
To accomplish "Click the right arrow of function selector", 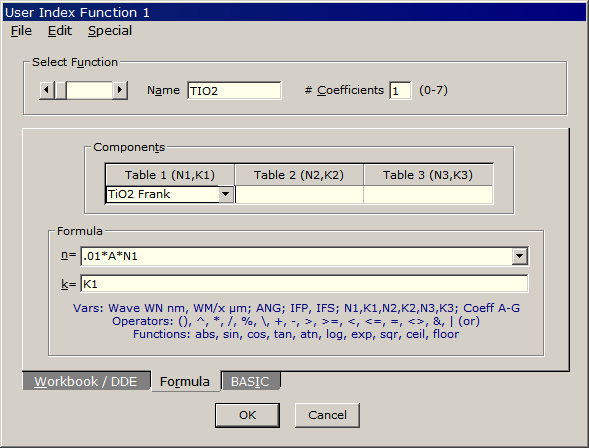I will pos(120,90).
